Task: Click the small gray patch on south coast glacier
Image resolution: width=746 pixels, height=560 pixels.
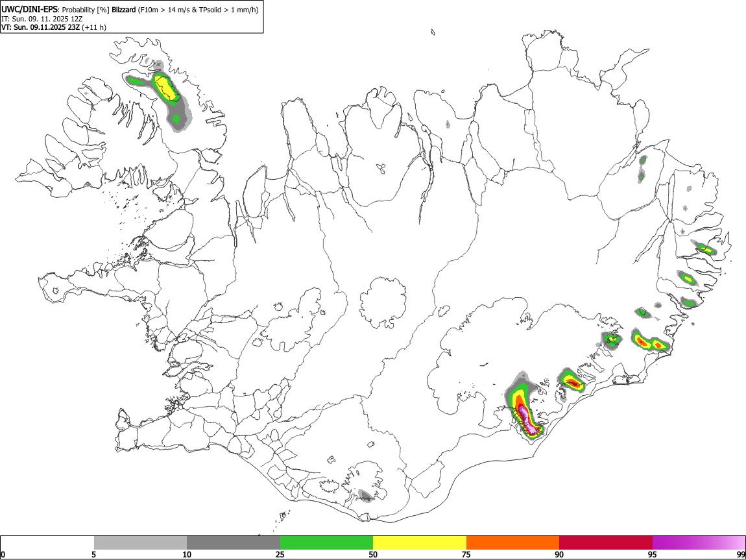Action: coord(366,496)
